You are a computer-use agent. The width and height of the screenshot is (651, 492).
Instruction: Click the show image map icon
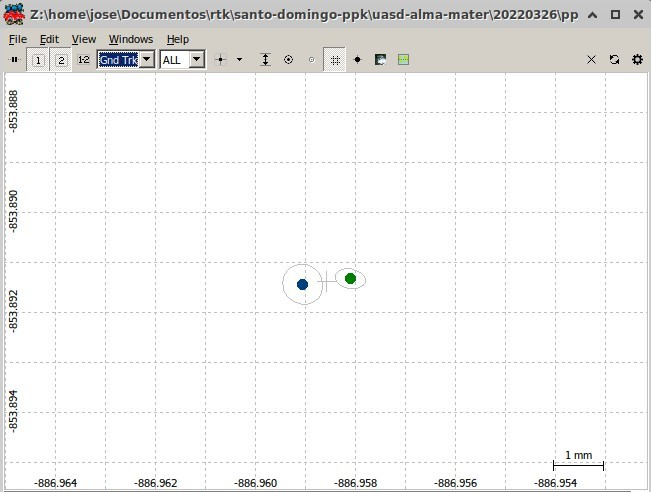point(380,60)
